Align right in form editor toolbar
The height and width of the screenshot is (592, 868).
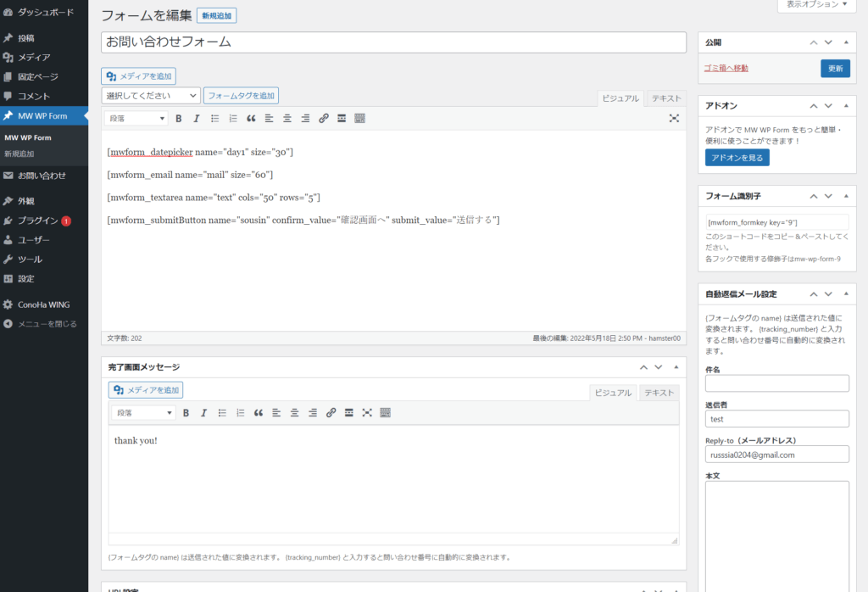[x=305, y=119]
